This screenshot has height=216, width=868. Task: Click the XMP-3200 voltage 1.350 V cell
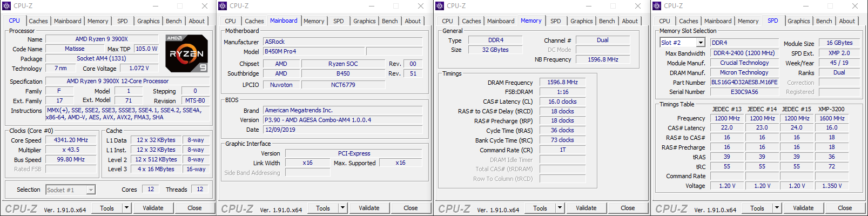coord(832,186)
